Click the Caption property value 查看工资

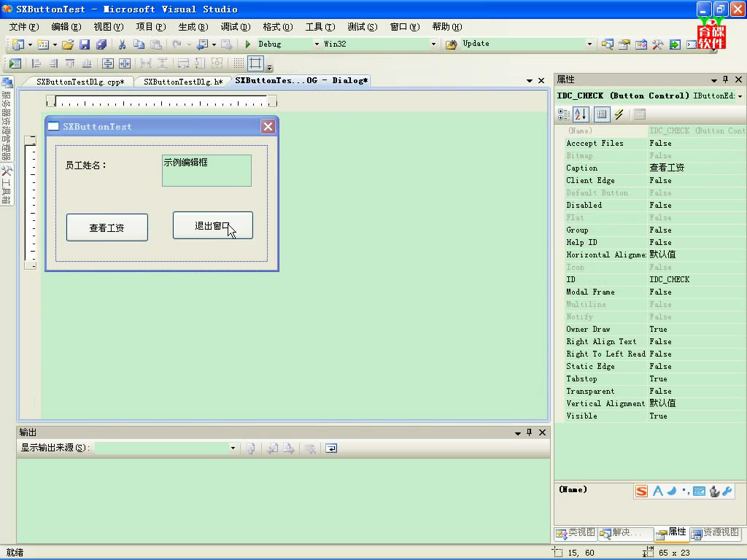click(x=667, y=168)
